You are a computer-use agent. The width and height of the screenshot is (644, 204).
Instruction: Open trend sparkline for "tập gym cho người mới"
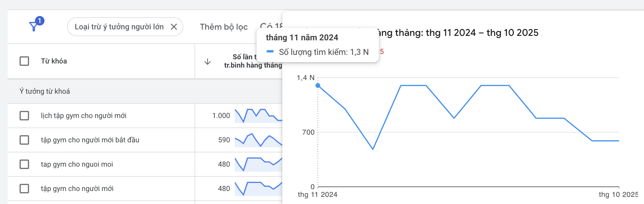tap(258, 189)
